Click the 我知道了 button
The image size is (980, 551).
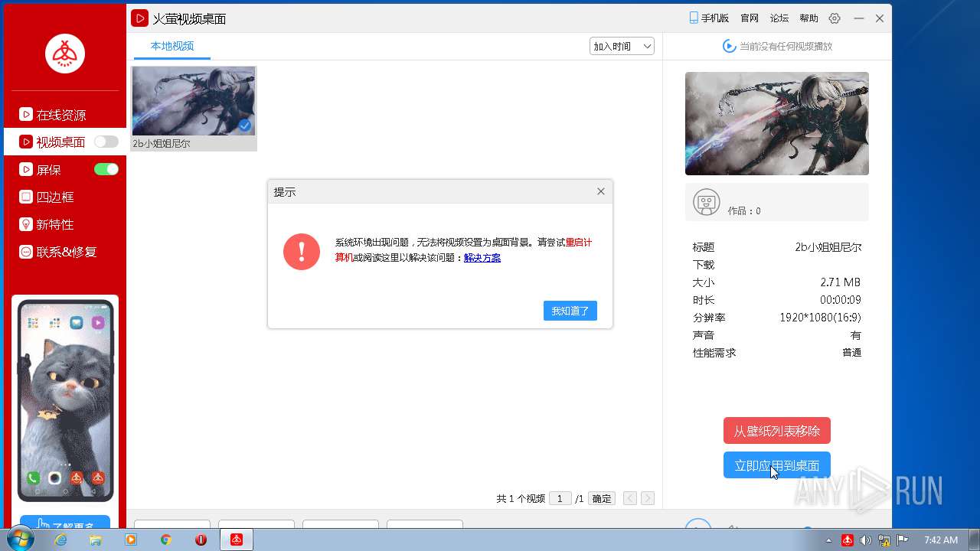tap(570, 311)
